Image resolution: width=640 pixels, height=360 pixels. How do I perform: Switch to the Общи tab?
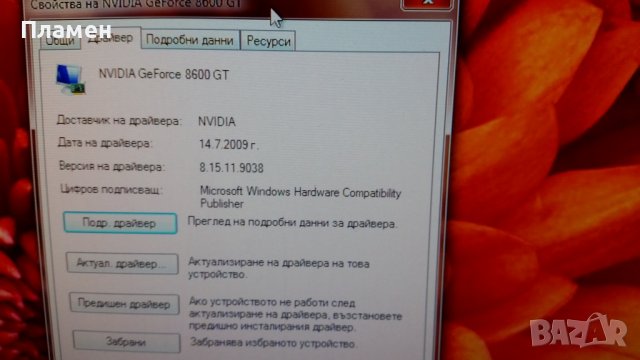60,41
